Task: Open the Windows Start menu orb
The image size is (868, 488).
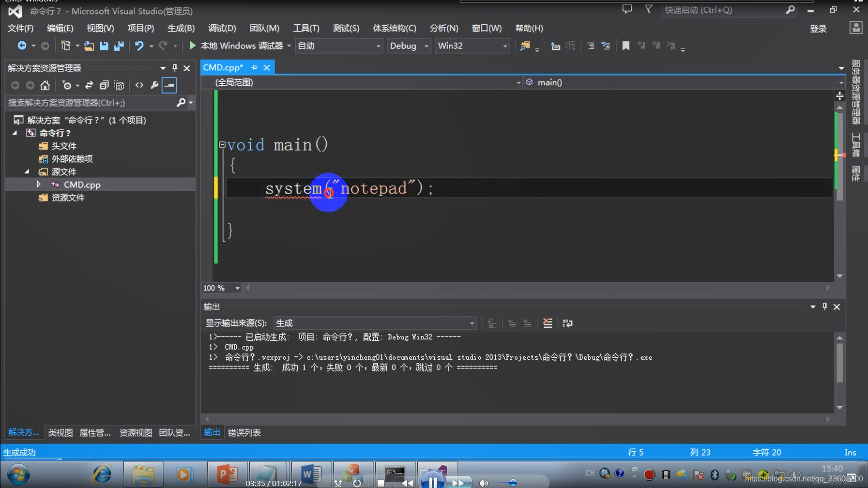Action: pyautogui.click(x=18, y=475)
